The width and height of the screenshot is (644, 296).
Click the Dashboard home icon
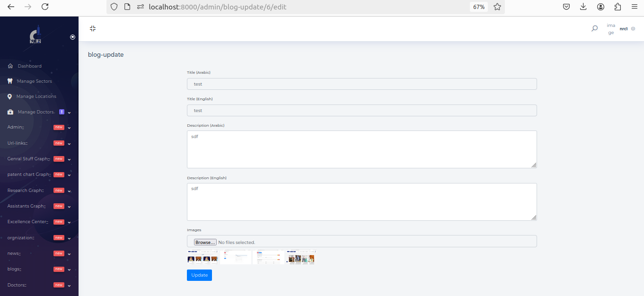click(10, 66)
